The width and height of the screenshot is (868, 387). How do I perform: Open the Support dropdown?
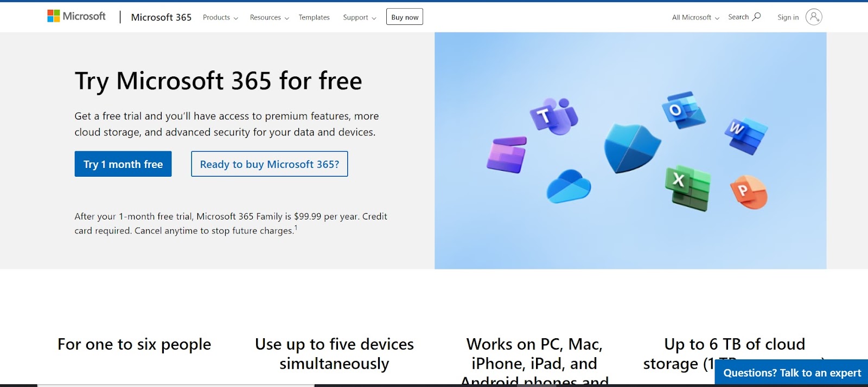[x=359, y=17]
